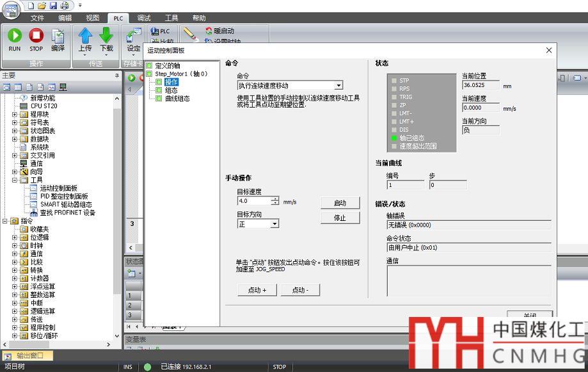
Task: Click the 点动 - jog button
Action: click(300, 290)
